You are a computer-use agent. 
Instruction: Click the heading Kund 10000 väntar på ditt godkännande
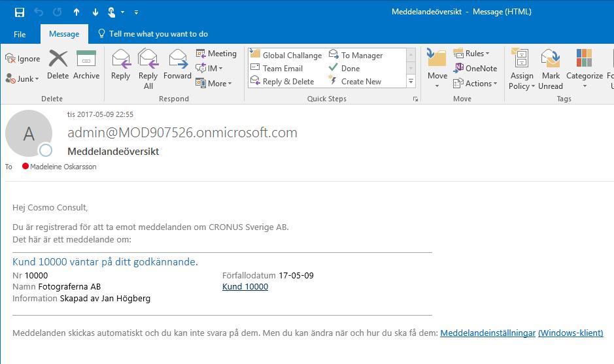click(x=105, y=262)
